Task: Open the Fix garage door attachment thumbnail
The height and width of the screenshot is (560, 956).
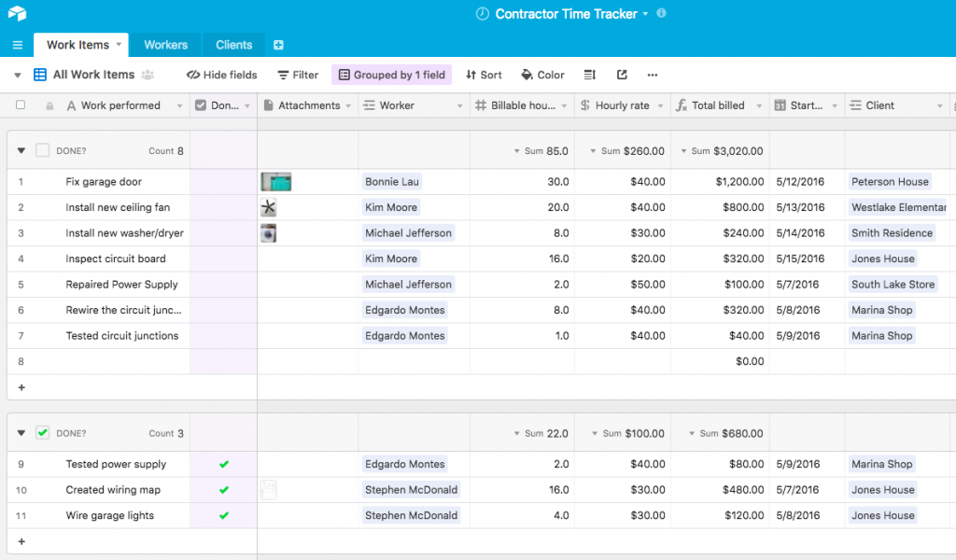Action: [x=275, y=182]
